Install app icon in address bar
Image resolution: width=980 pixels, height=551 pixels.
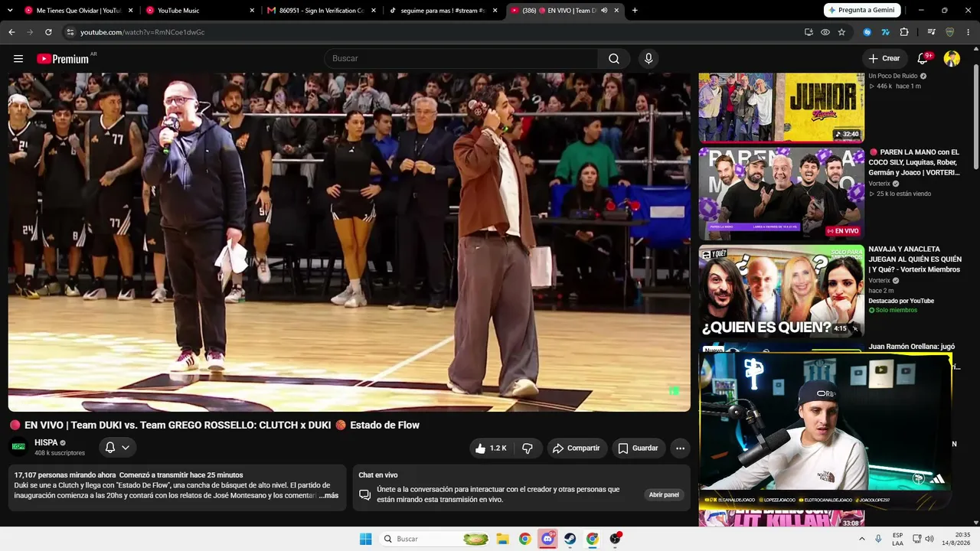pos(808,32)
